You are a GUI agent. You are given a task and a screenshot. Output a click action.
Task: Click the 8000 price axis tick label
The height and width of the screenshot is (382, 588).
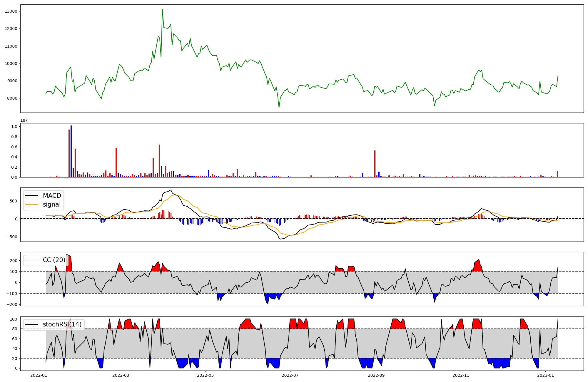[x=12, y=98]
